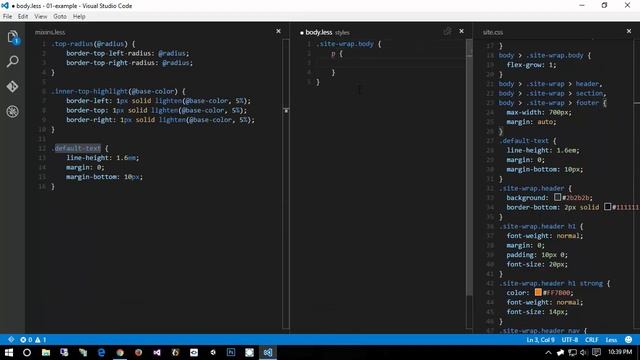Open the Explorer view in the activity bar

click(x=13, y=37)
